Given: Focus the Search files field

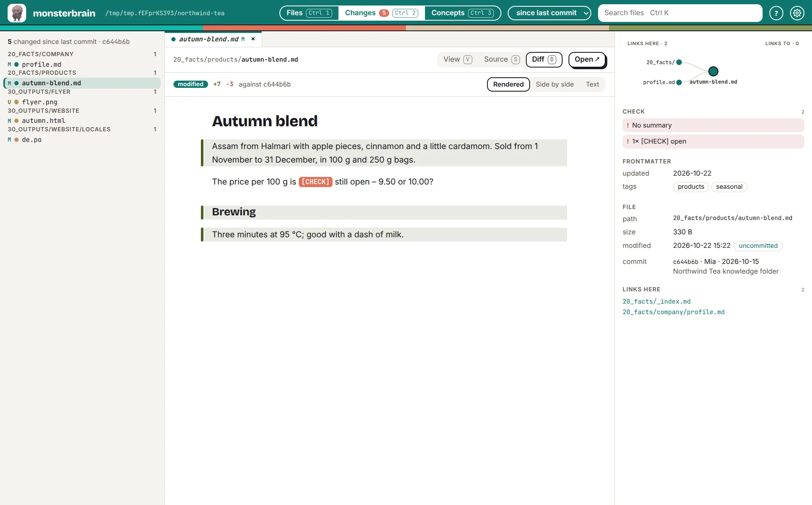Looking at the screenshot, I should [x=680, y=13].
